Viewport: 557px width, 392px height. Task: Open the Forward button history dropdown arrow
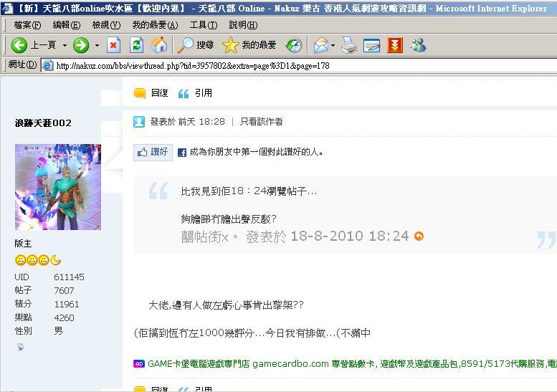(x=97, y=45)
